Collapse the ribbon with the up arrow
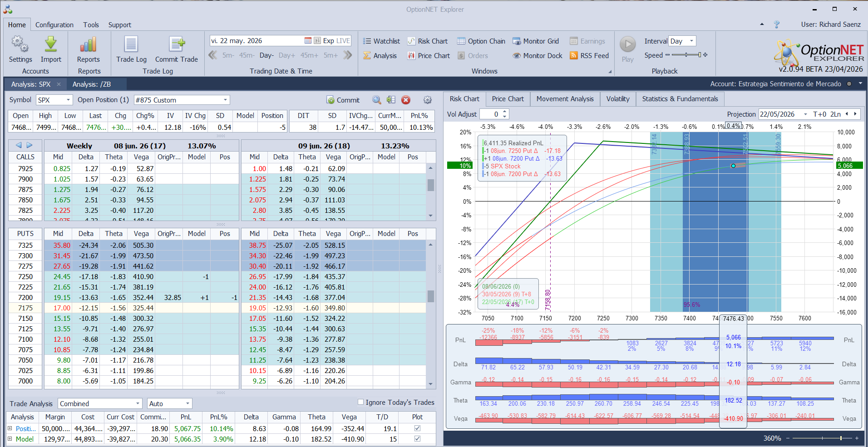The height and width of the screenshot is (447, 868). click(x=762, y=25)
